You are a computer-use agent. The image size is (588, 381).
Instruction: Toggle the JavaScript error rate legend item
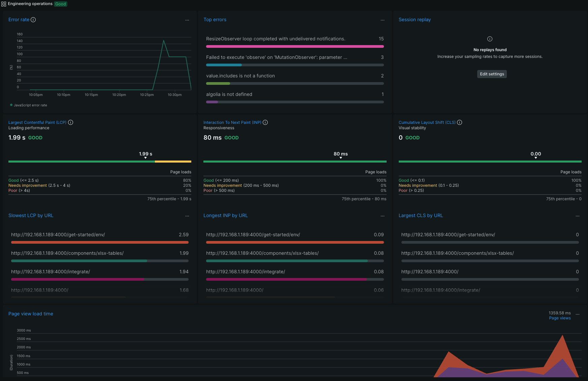point(30,105)
